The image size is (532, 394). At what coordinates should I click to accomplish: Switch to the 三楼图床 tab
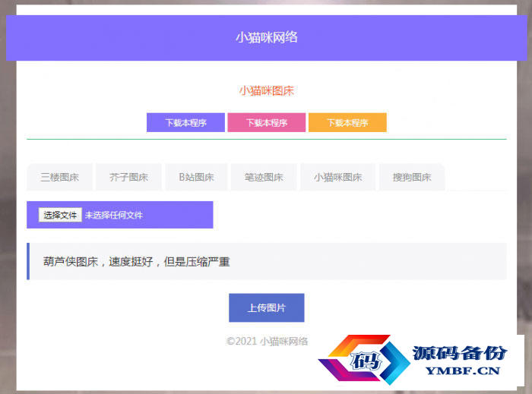coord(60,177)
